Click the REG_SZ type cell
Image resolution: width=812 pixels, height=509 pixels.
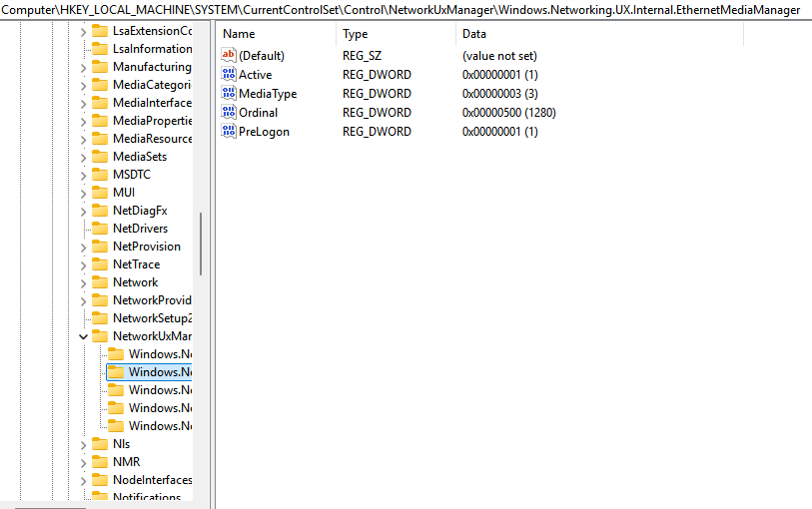[x=362, y=55]
